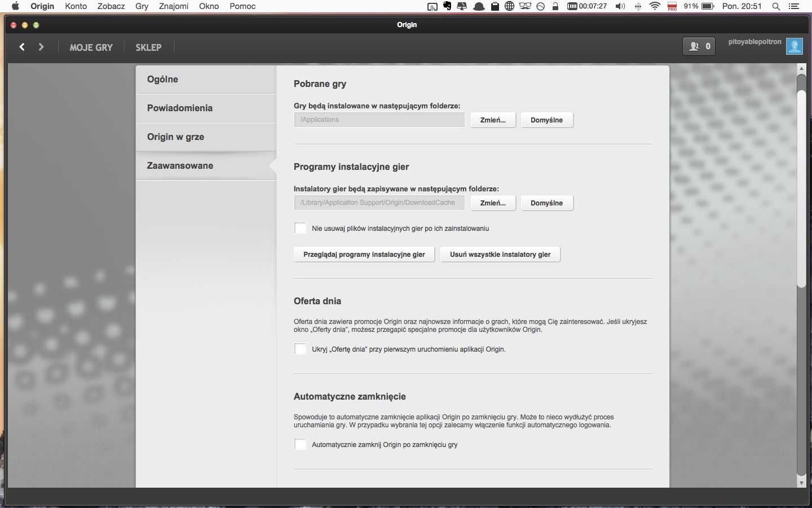Switch to Origin w grze tab

point(206,137)
